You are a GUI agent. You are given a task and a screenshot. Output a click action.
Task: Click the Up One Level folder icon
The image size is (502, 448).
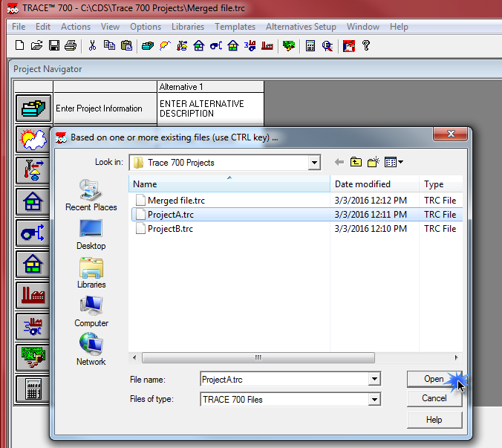[356, 163]
